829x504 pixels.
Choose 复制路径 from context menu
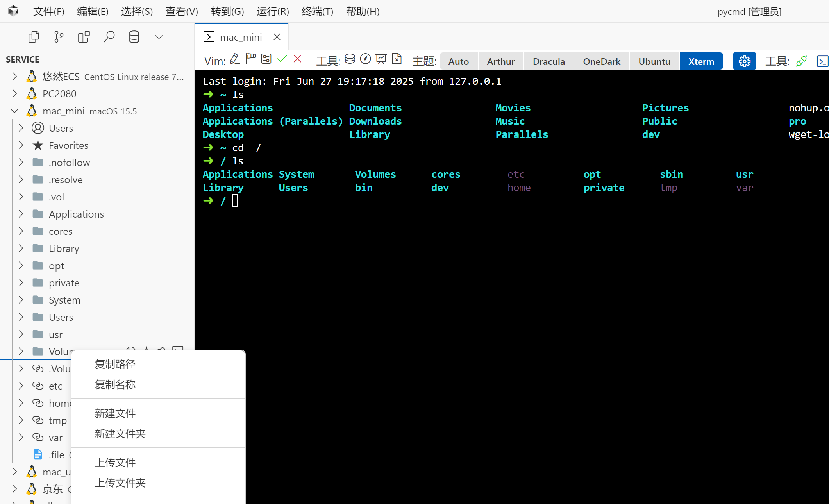[115, 364]
